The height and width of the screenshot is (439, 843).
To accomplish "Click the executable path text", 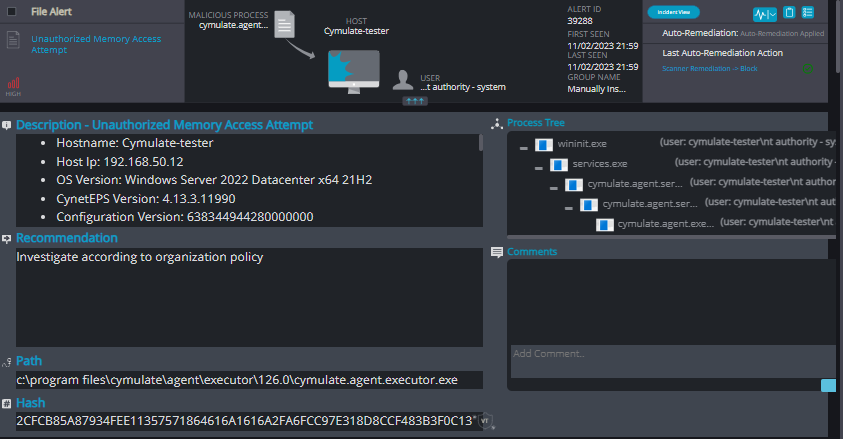I will [x=237, y=380].
